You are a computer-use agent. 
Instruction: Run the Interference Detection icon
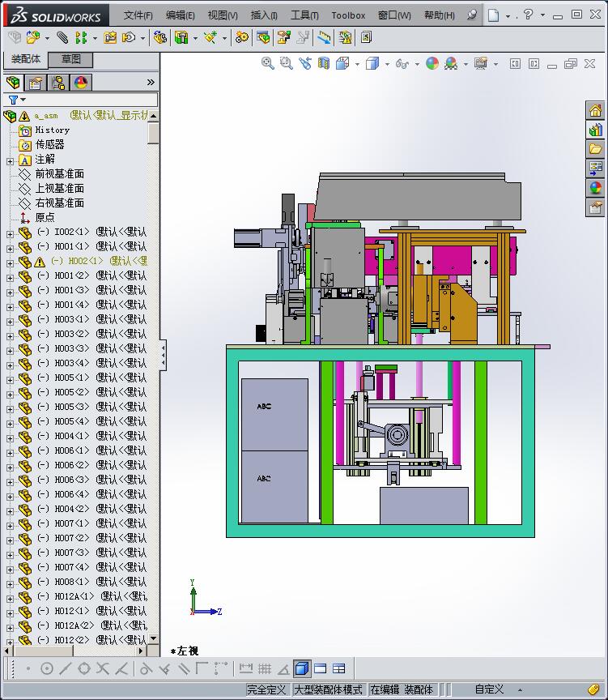324,37
